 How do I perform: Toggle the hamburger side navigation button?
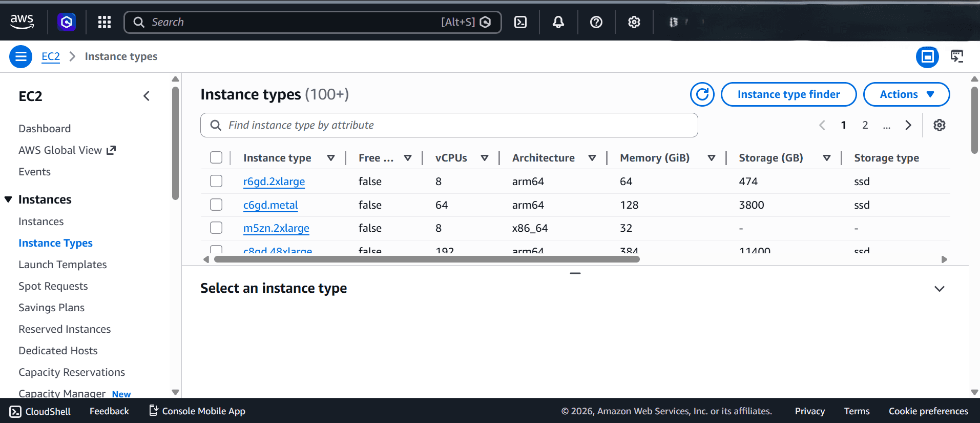pyautogui.click(x=21, y=56)
